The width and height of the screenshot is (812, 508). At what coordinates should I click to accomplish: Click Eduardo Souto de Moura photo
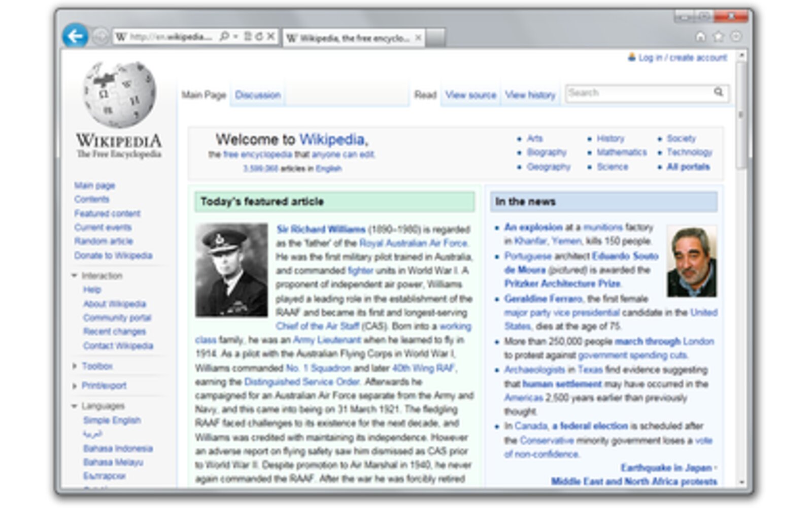(692, 262)
